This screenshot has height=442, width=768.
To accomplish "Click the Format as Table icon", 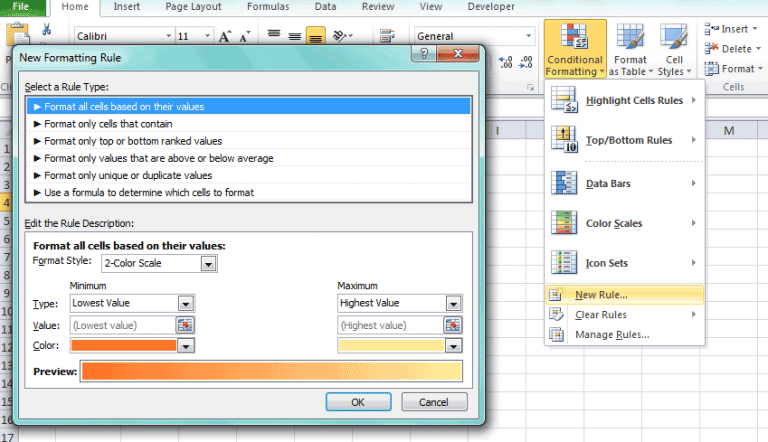I will click(x=630, y=50).
